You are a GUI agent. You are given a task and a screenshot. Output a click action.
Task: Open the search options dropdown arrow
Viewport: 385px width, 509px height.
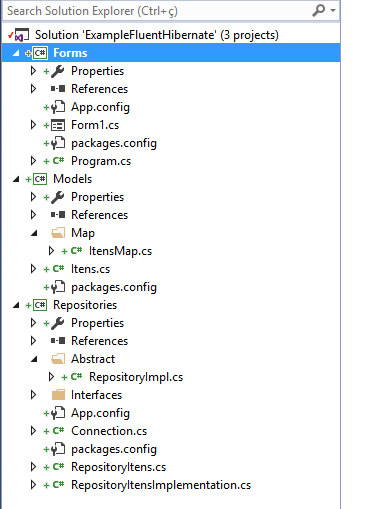(x=333, y=11)
